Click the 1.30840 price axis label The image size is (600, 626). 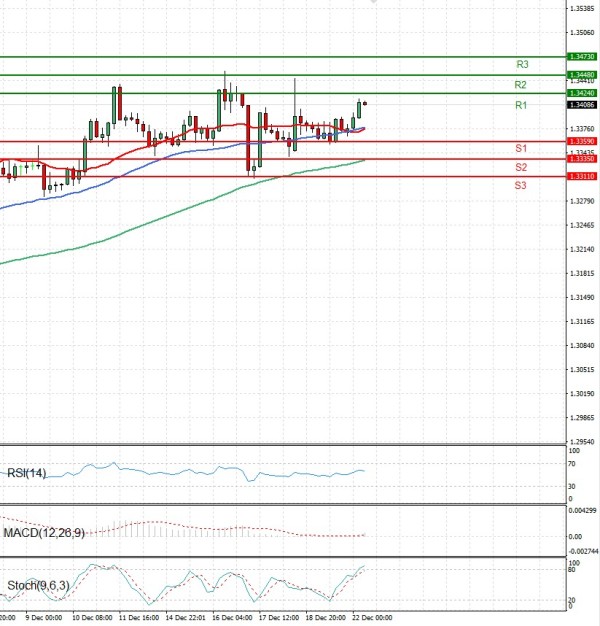pos(580,346)
